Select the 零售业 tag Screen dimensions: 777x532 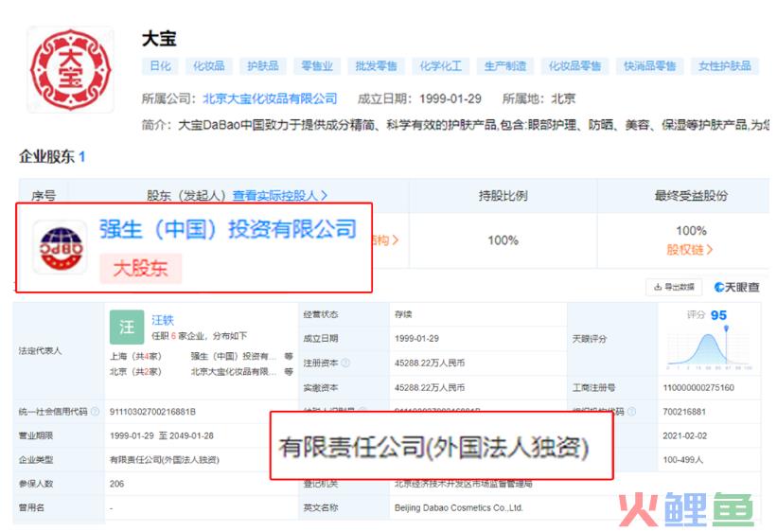tap(317, 66)
